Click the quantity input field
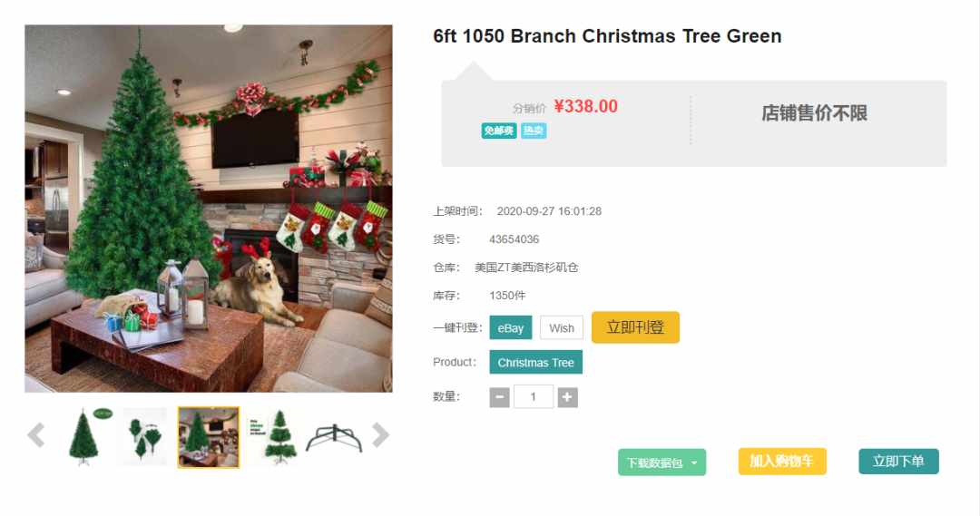This screenshot has width=980, height=516. click(x=534, y=396)
